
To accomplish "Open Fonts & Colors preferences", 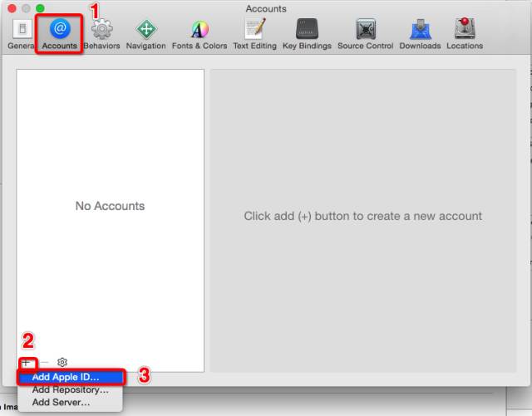I will coord(199,33).
